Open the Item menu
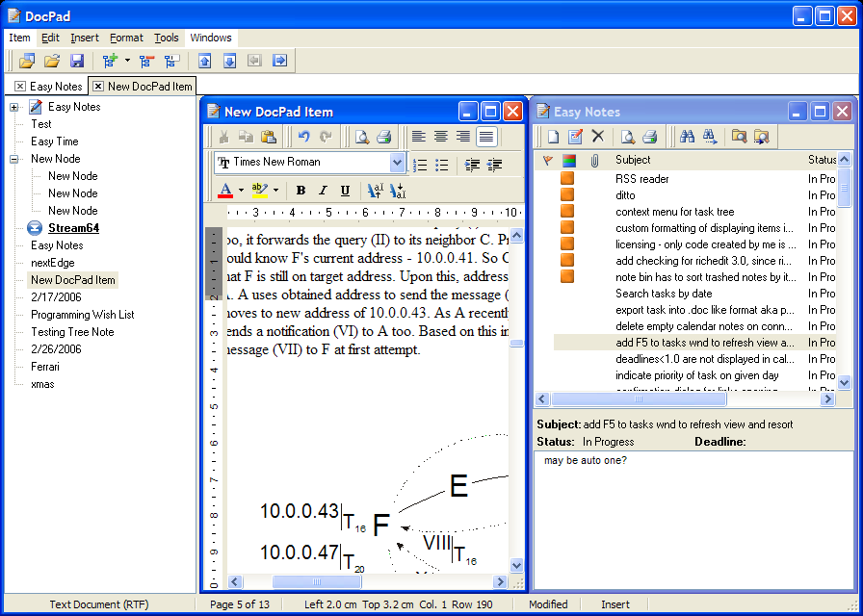Screen dimensions: 863x616 coord(20,38)
